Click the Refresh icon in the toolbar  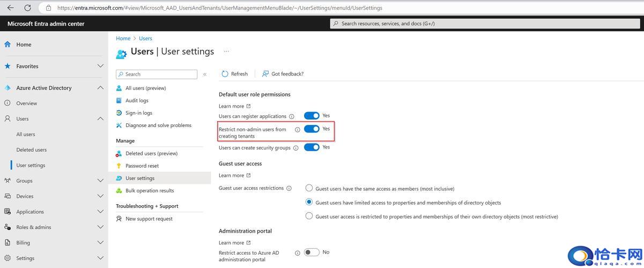(x=225, y=74)
